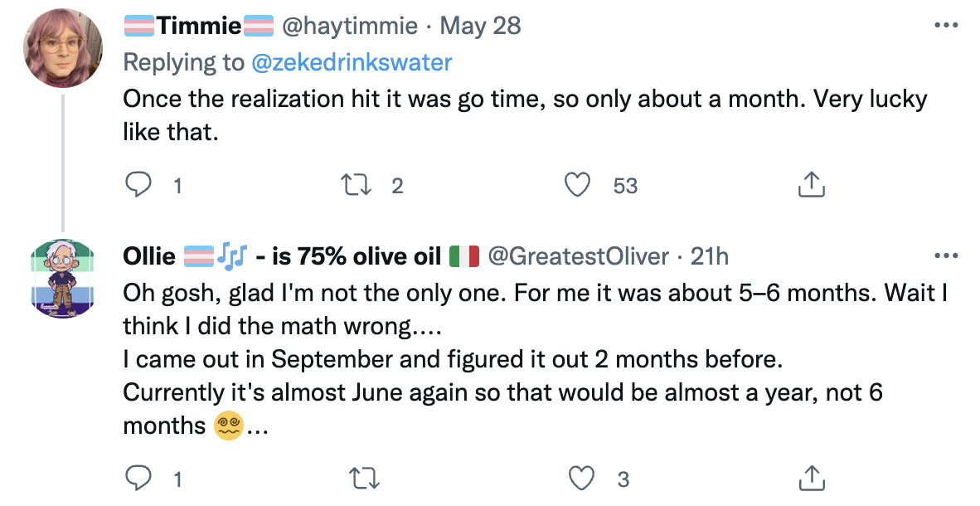Click the @haytimmie handle
980x506 pixels.
click(x=350, y=26)
